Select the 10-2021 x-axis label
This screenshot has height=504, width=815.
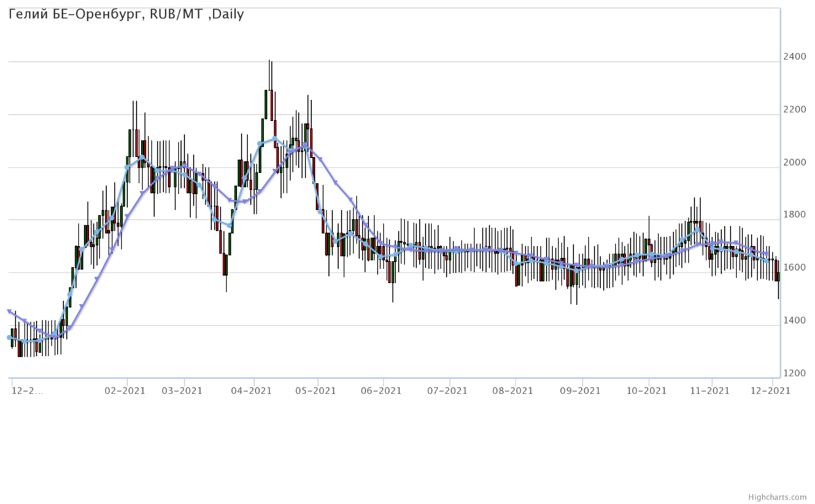click(x=648, y=390)
